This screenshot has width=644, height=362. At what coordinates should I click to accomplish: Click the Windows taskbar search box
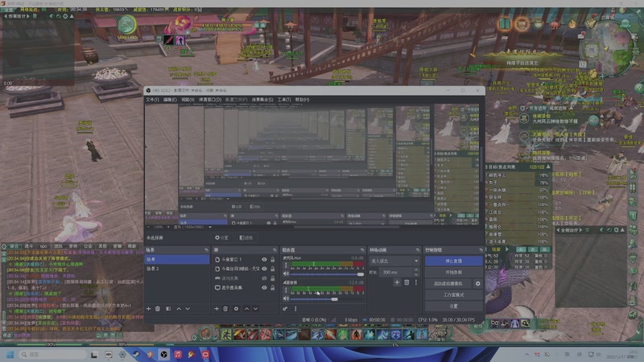click(52, 354)
